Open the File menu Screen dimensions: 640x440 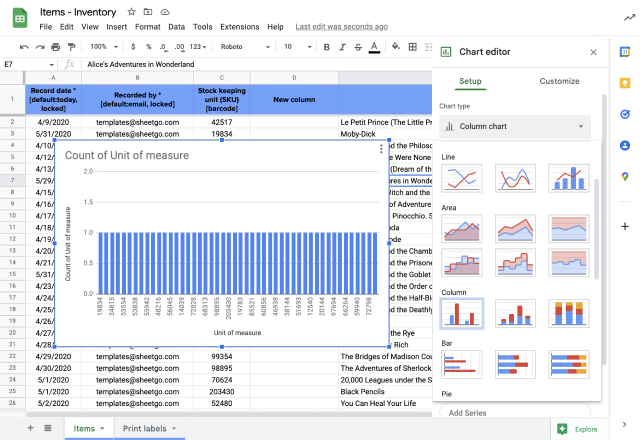pyautogui.click(x=46, y=27)
